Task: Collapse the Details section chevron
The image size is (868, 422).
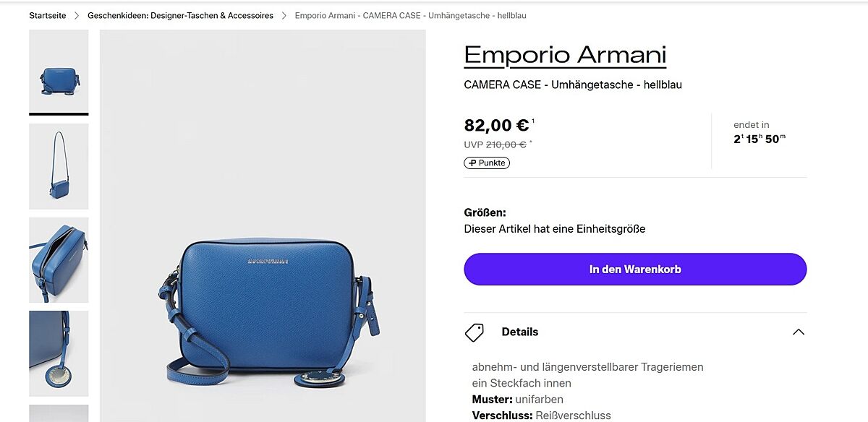Action: 799,332
